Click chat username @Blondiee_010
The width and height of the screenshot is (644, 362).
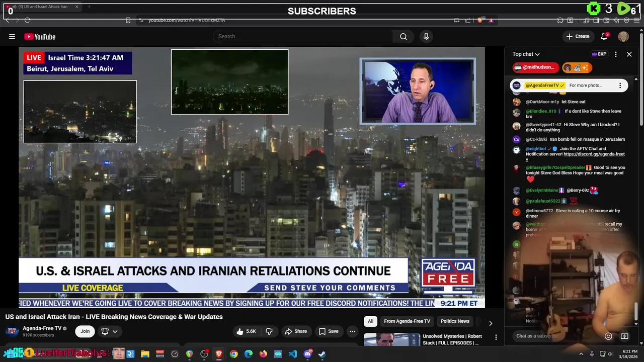541,112
